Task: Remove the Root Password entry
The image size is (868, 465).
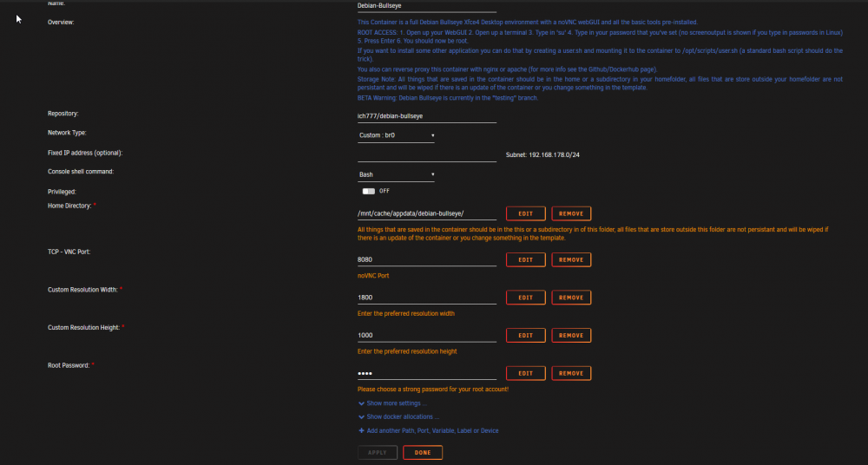Action: [x=571, y=373]
